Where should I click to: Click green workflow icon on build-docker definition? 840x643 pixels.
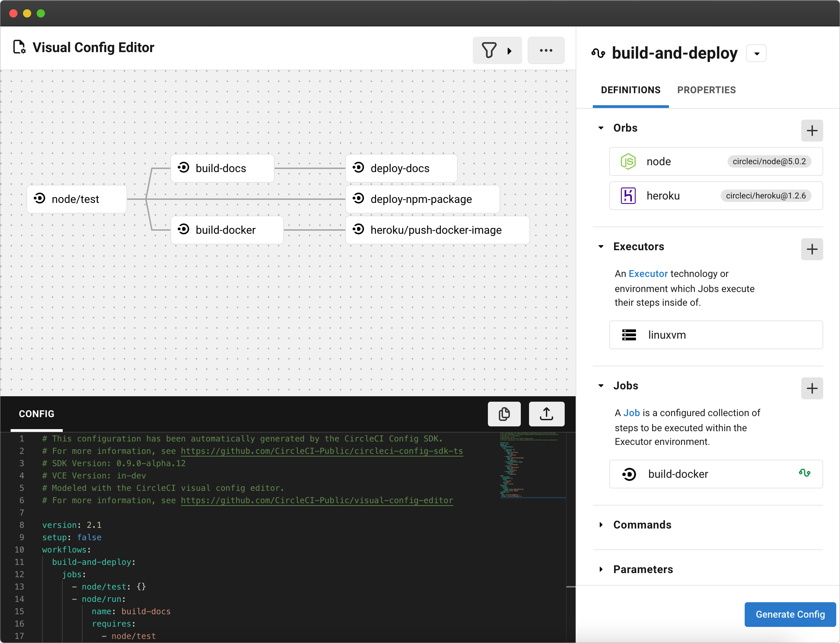pos(804,473)
